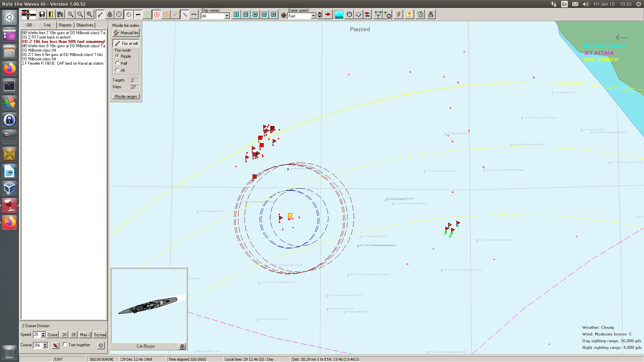Click the Max -2 speed button
Viewport: 644px width, 362px height.
click(x=85, y=335)
